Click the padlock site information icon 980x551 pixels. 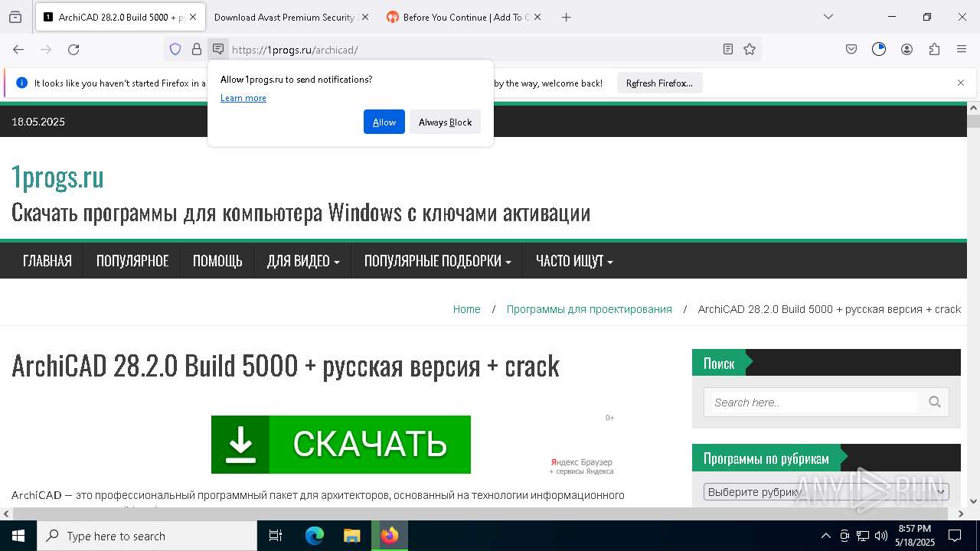coord(197,49)
